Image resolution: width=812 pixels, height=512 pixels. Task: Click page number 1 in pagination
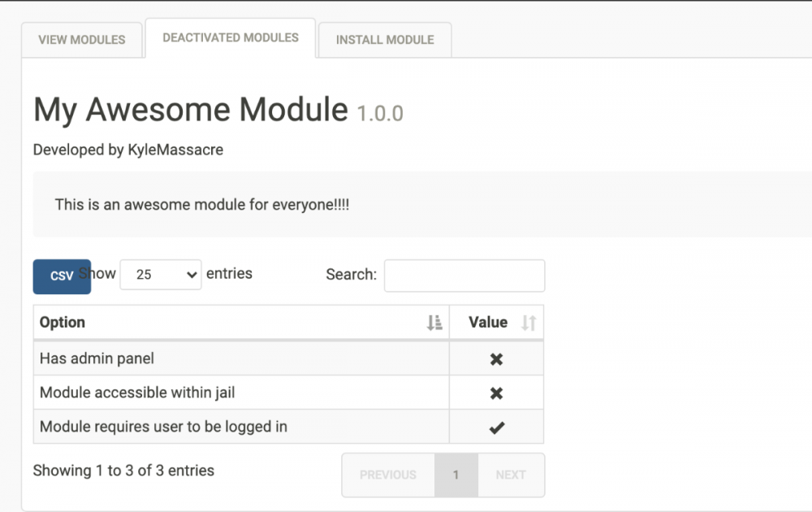456,475
